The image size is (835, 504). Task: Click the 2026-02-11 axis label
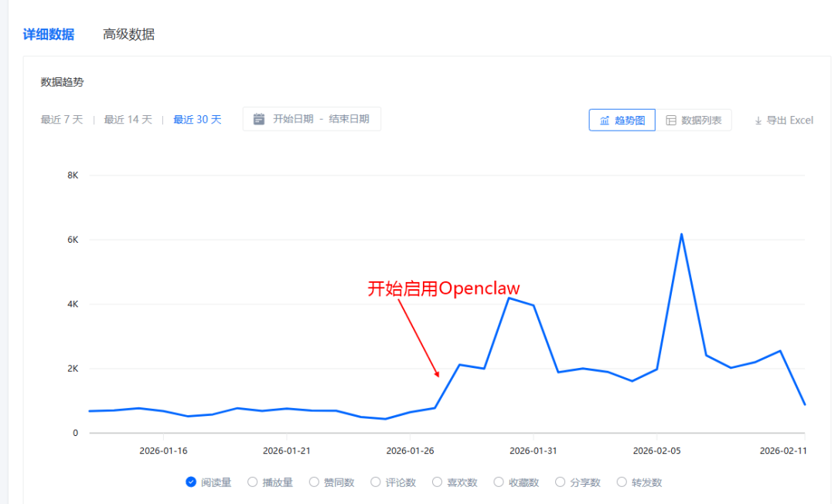[x=782, y=451]
